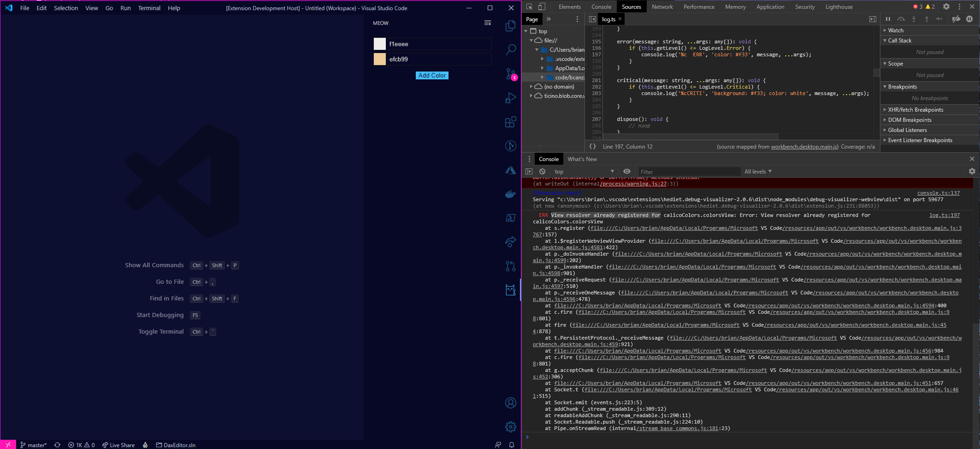The width and height of the screenshot is (980, 449).
Task: Expand DOM Breakpoints section
Action: tap(930, 120)
